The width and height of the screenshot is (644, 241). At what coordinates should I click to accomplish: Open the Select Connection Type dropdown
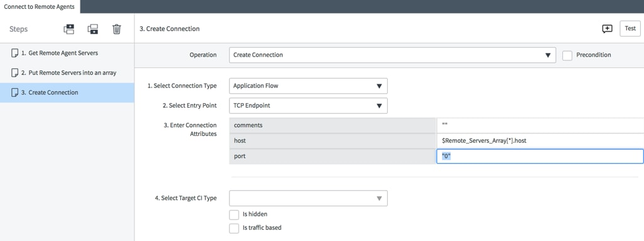click(308, 86)
